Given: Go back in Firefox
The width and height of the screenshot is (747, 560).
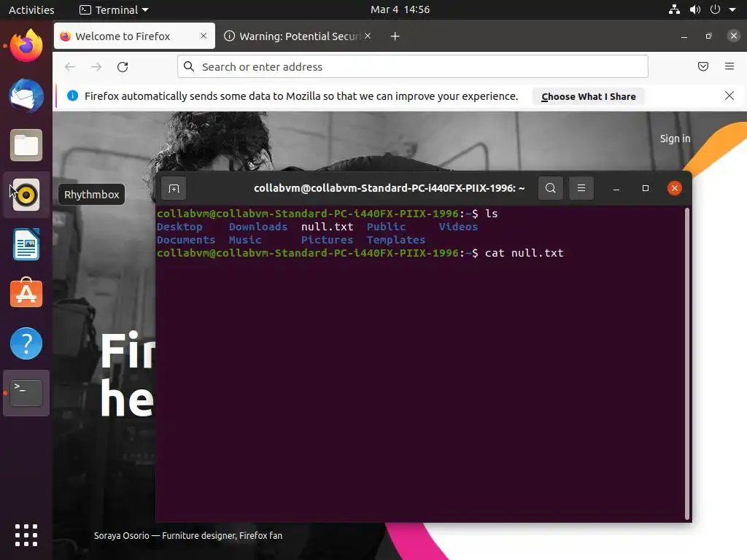Looking at the screenshot, I should [70, 66].
